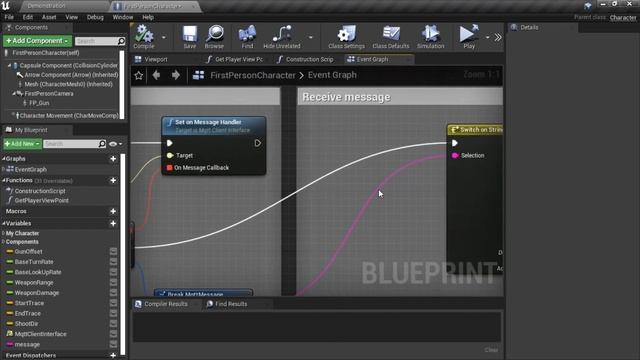640x360 pixels.
Task: Expand the toolbar overflow chevrons
Action: (x=498, y=38)
